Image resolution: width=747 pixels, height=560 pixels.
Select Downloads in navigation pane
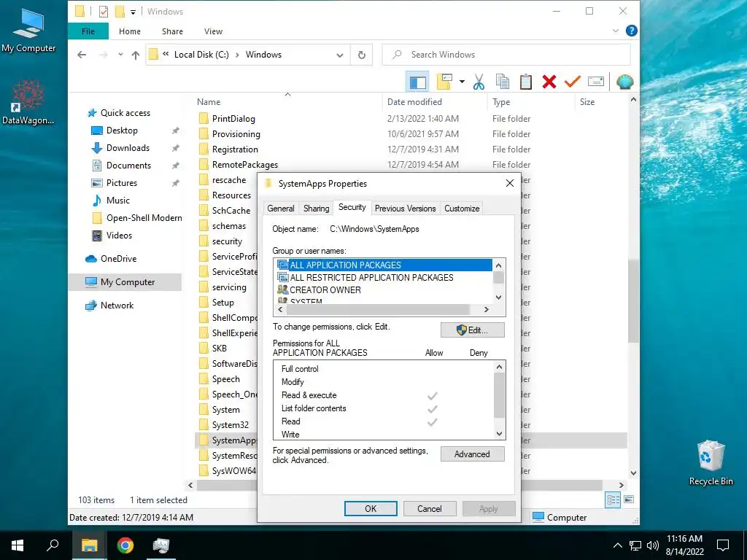[128, 148]
